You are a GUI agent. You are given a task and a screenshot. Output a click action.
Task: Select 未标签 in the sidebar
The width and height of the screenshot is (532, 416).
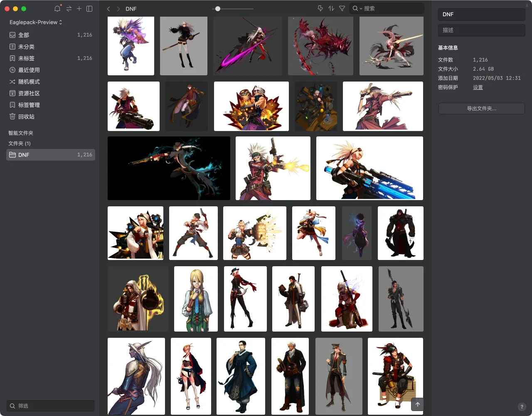(51, 58)
